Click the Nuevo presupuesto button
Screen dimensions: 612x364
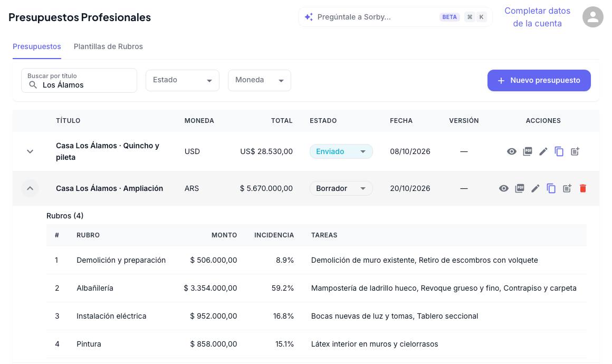coord(539,80)
